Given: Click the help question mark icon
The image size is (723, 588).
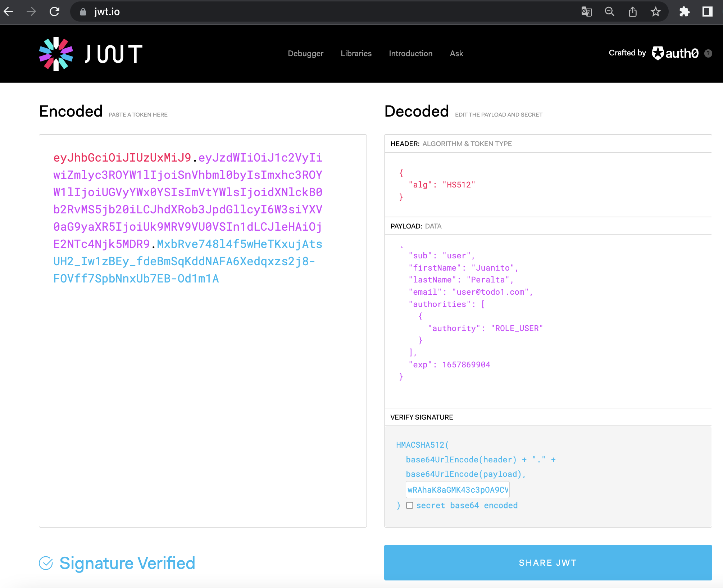Looking at the screenshot, I should pos(708,53).
